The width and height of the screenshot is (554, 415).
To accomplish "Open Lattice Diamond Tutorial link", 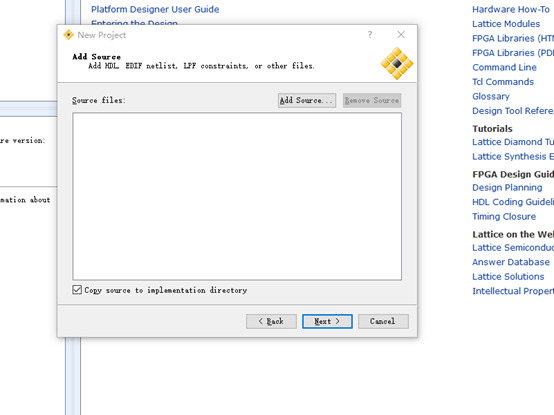I will (513, 142).
